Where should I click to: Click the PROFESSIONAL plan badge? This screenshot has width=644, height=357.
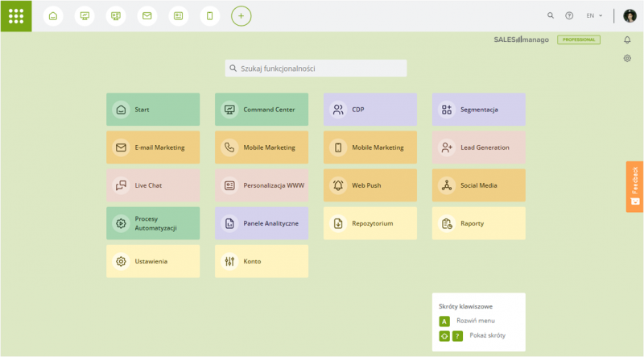point(579,39)
